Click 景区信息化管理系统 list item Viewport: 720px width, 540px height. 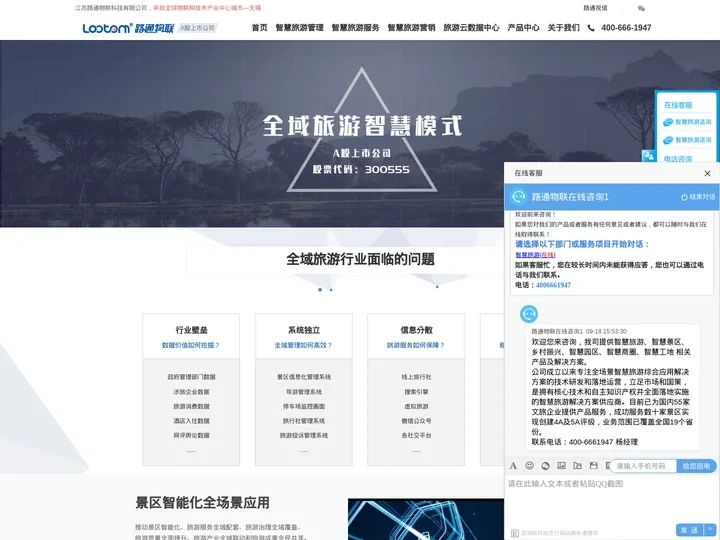(x=304, y=377)
